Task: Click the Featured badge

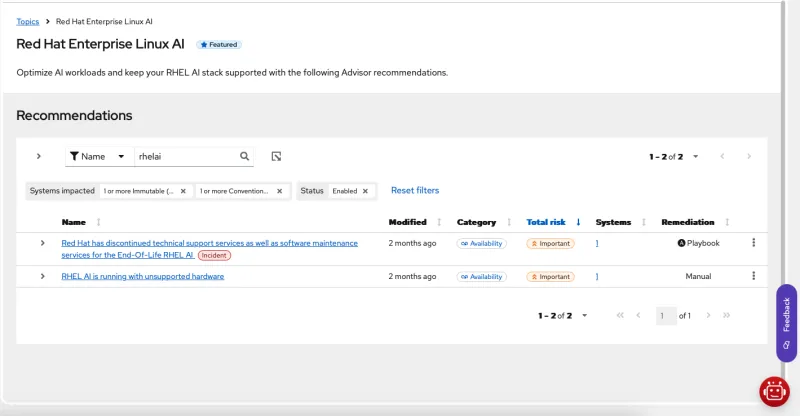Action: (219, 44)
